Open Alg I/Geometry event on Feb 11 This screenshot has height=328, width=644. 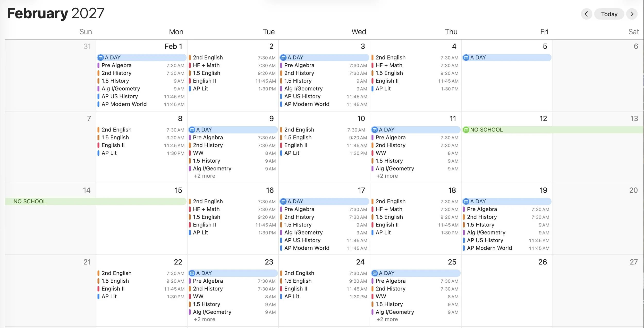[415, 169]
